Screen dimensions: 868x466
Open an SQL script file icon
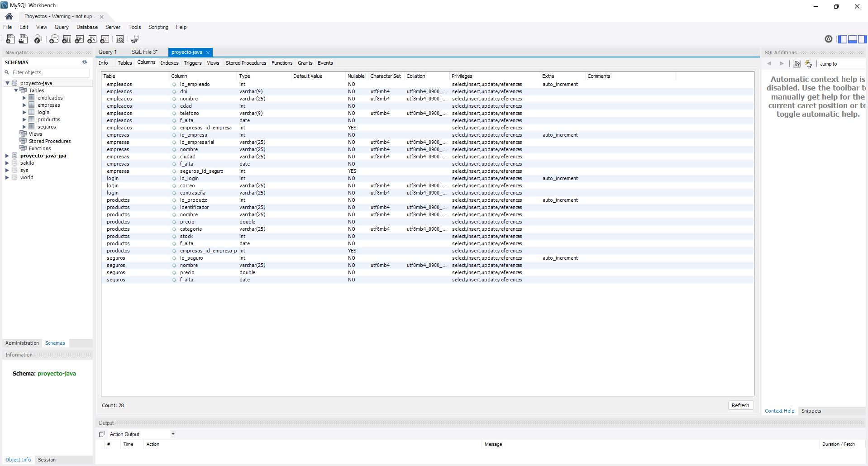tap(23, 39)
